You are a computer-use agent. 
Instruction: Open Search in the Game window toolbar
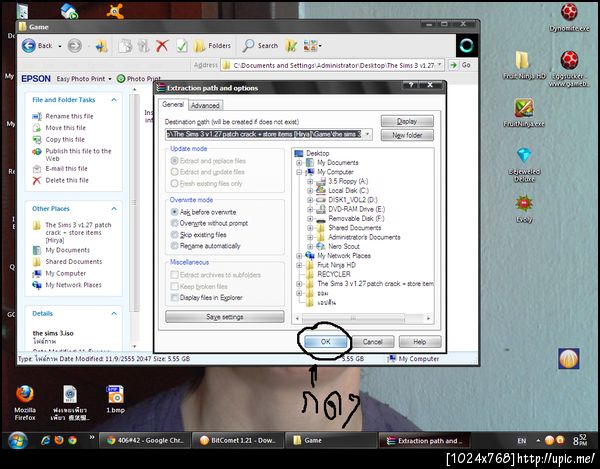click(260, 46)
